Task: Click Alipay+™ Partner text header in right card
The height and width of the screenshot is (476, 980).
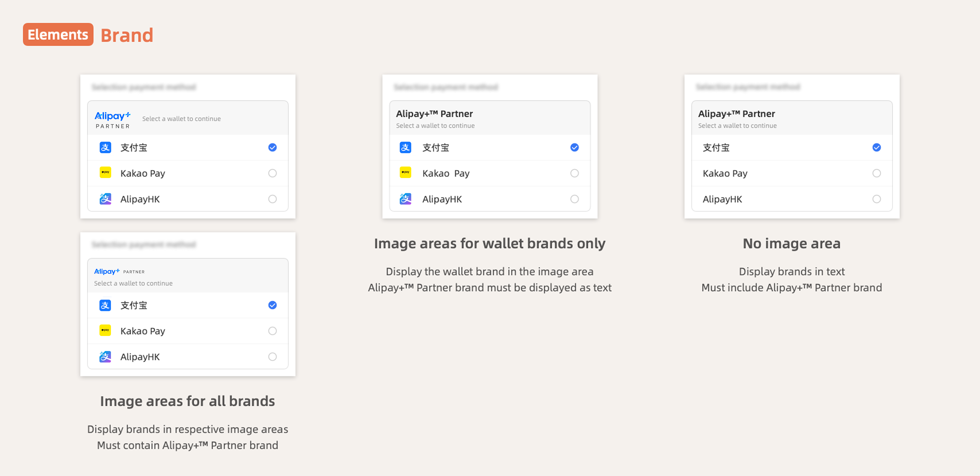Action: click(x=736, y=114)
